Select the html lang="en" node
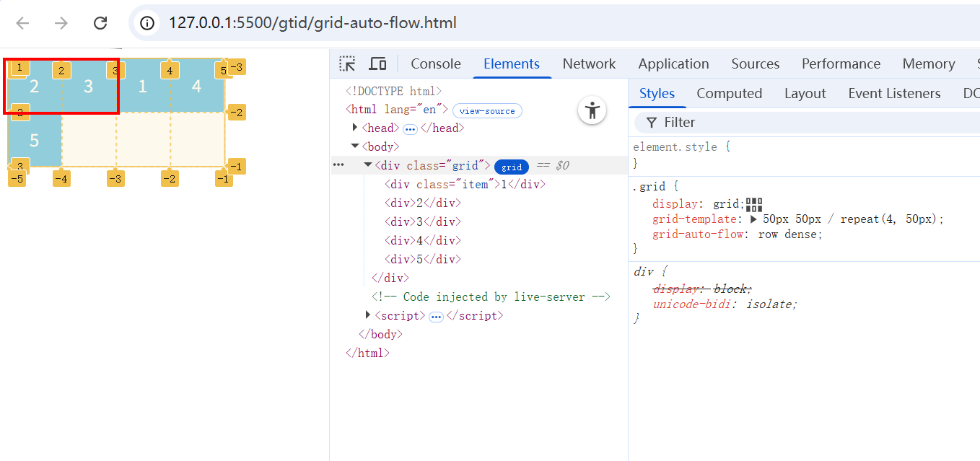 click(x=397, y=110)
